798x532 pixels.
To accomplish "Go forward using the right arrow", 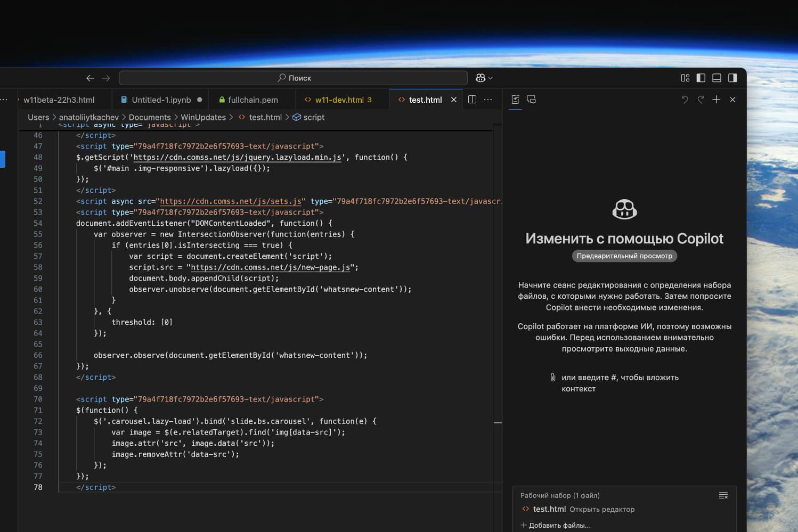I will [x=106, y=78].
